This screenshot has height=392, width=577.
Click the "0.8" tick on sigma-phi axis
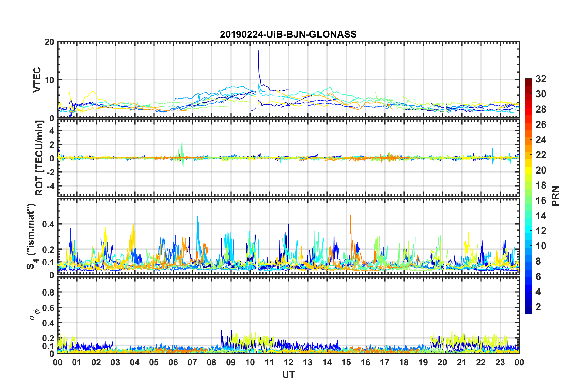[48, 292]
